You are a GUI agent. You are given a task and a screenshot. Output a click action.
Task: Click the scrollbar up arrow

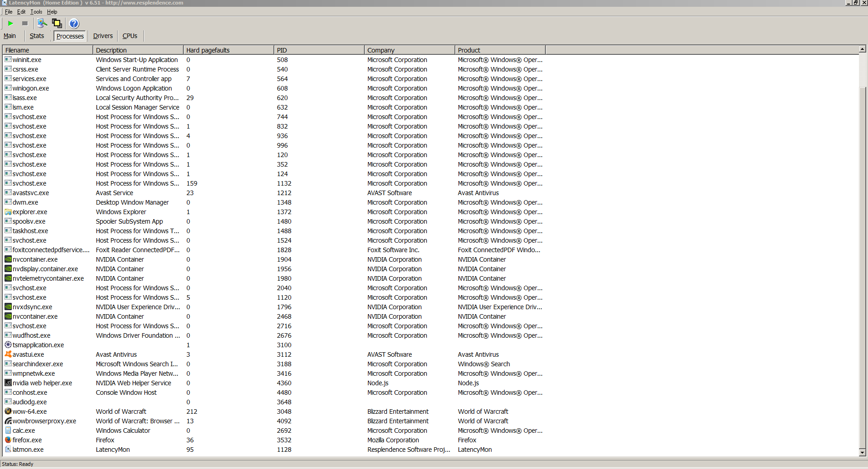[863, 49]
